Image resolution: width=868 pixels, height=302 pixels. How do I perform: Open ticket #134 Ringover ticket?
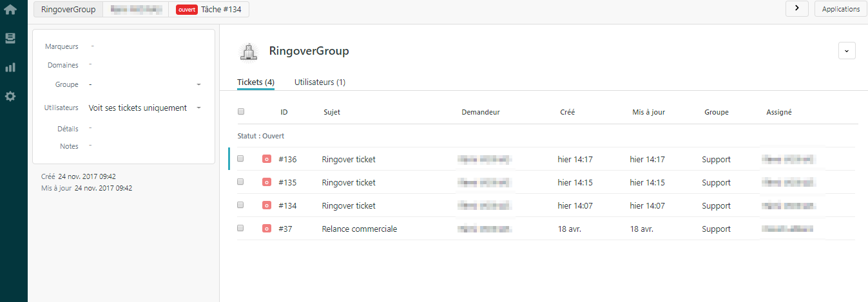pos(349,205)
